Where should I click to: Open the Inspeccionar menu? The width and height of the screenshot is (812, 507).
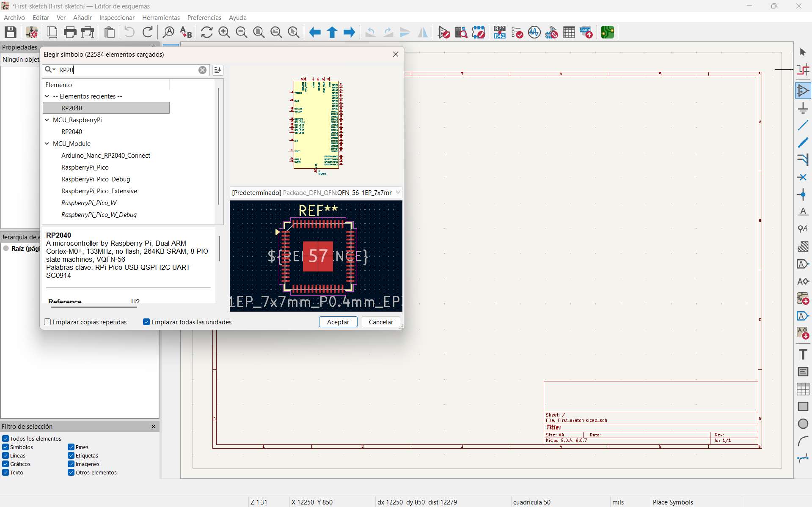pyautogui.click(x=117, y=17)
